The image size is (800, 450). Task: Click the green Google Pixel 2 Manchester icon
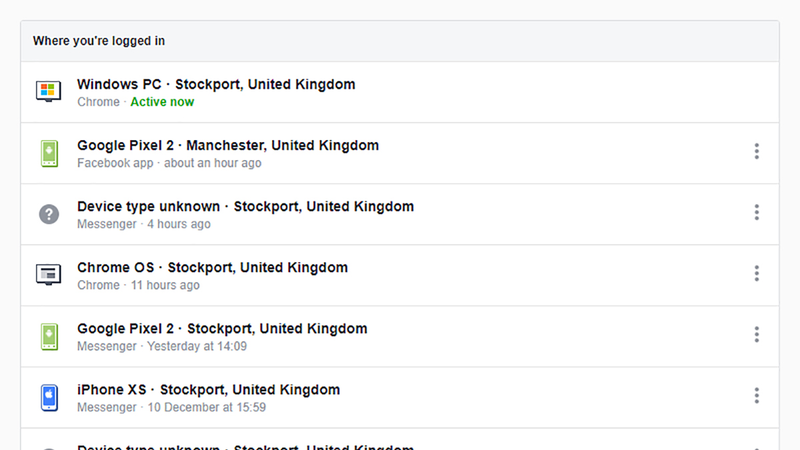(49, 153)
